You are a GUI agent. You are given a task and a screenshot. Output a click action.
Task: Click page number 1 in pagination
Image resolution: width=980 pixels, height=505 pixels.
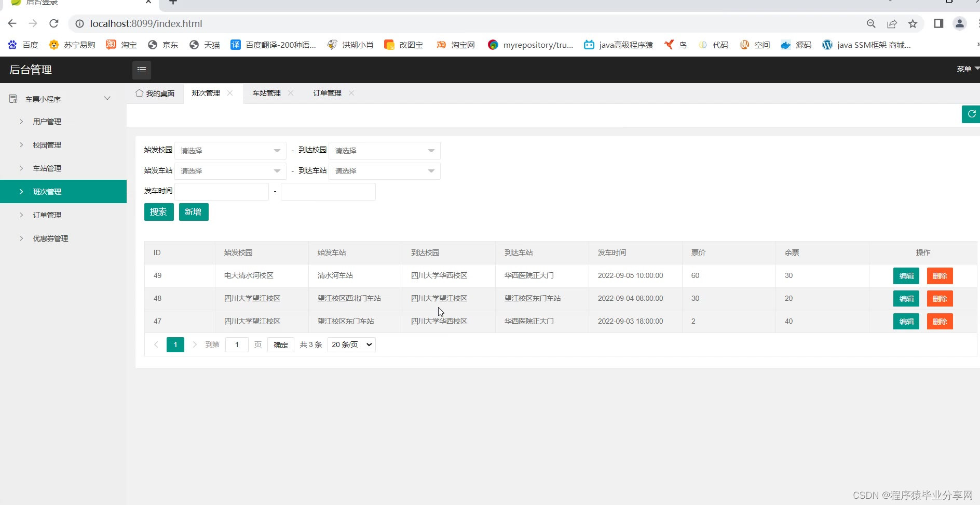click(175, 344)
